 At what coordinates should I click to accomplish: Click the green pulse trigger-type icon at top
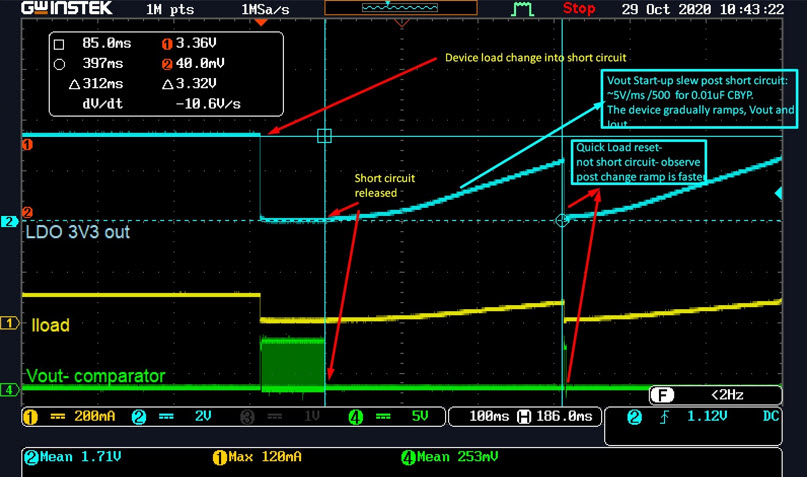tap(522, 9)
